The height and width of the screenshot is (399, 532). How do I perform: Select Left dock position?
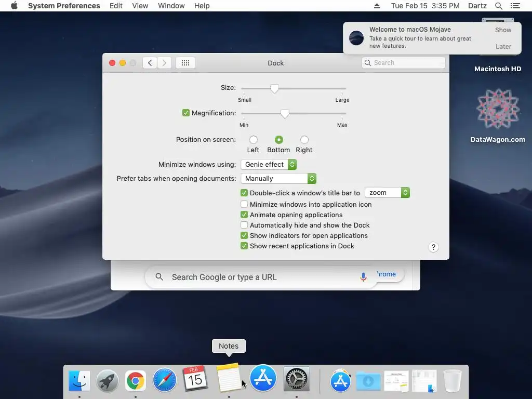253,139
